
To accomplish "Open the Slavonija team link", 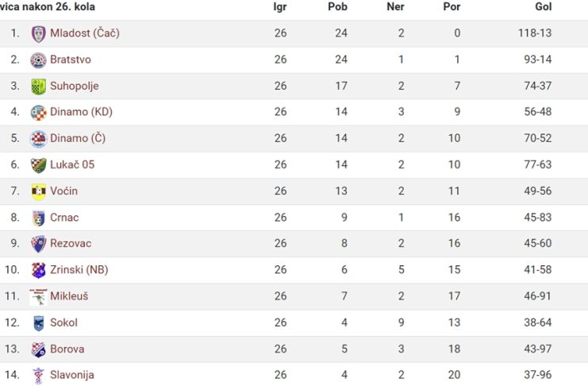I will tap(72, 375).
